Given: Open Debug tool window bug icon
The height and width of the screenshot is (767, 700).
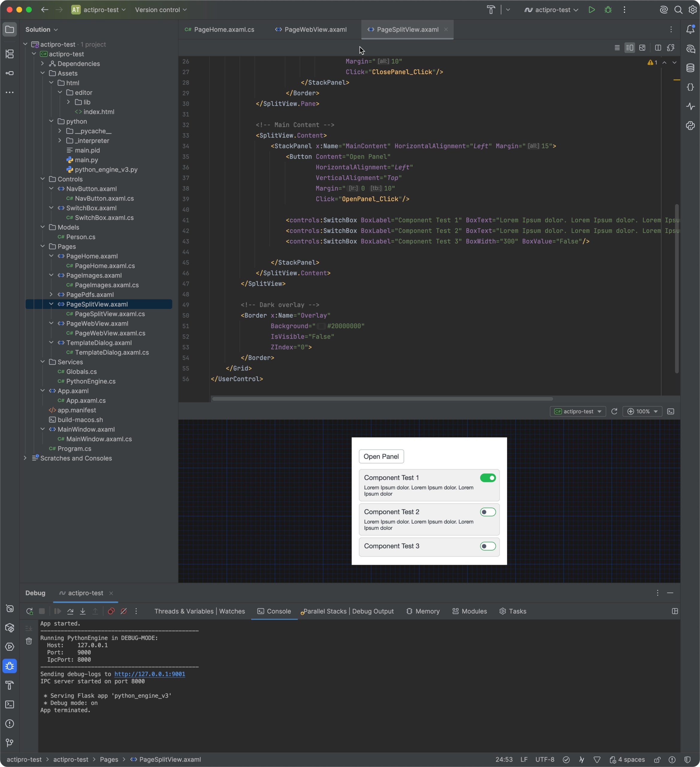Looking at the screenshot, I should [10, 666].
